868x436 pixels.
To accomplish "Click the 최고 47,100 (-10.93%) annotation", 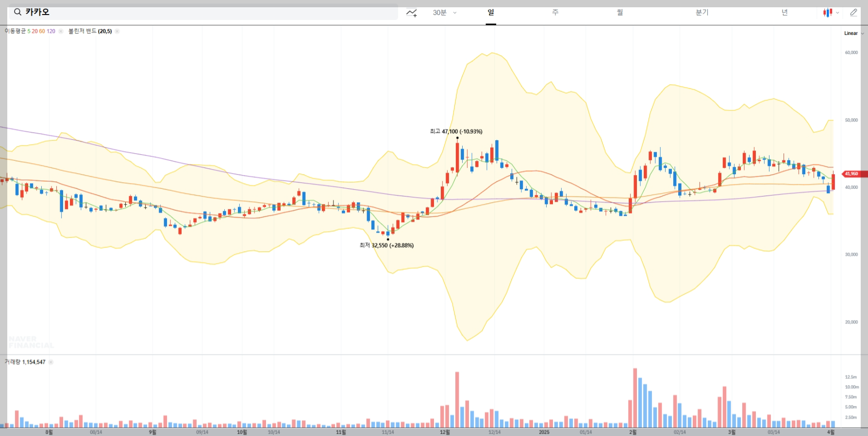I will pyautogui.click(x=456, y=131).
